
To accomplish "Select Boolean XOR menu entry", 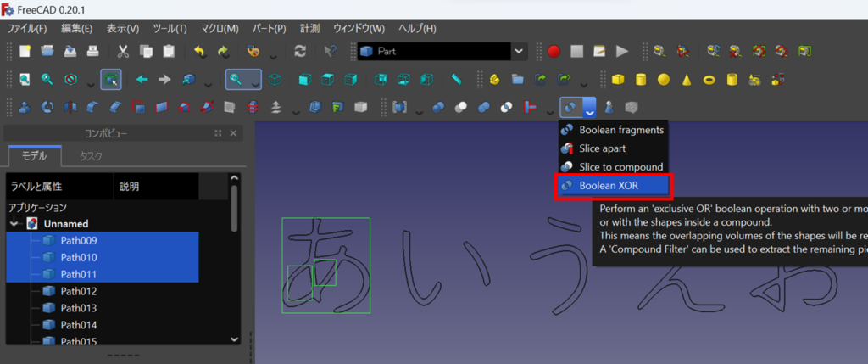I will tap(614, 186).
